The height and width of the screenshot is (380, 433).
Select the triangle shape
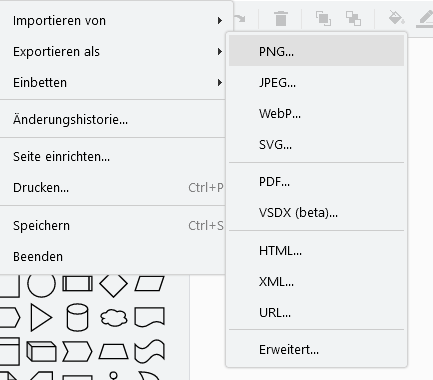click(x=41, y=317)
